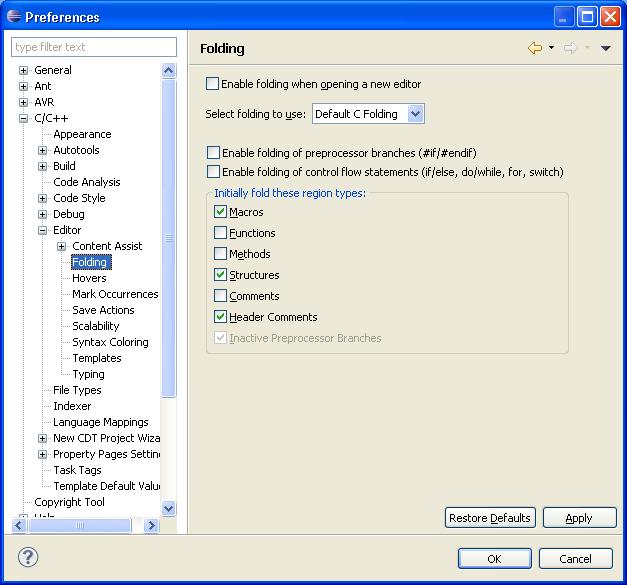Click horizontal scrollbar right arrow
627x585 pixels.
click(151, 525)
